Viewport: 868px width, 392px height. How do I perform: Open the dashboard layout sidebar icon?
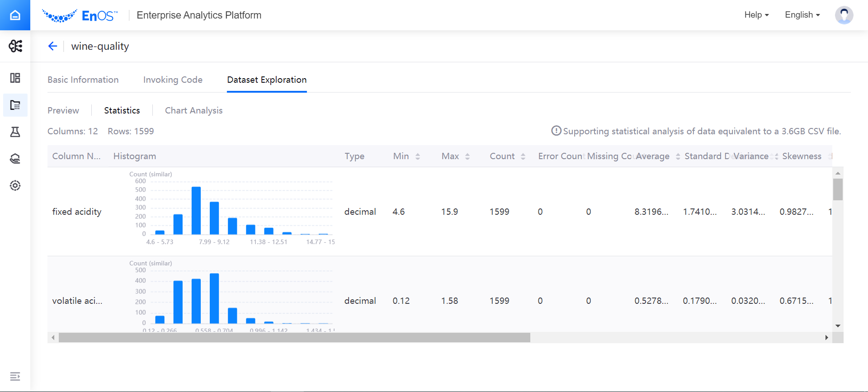point(15,78)
